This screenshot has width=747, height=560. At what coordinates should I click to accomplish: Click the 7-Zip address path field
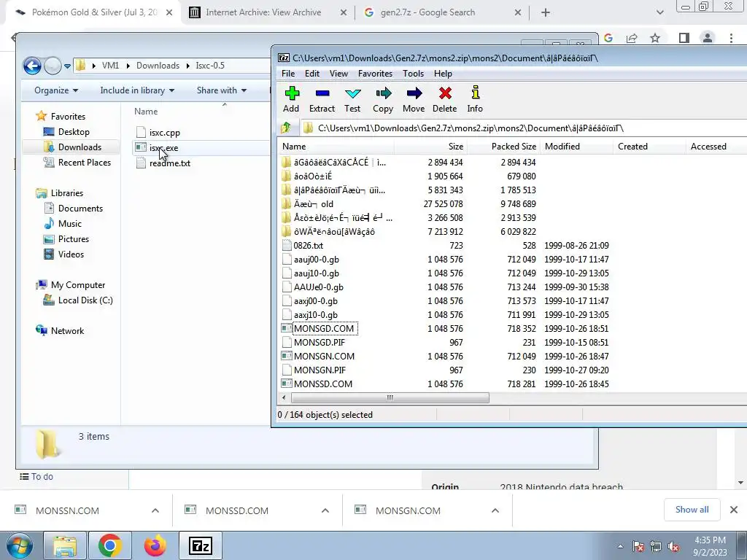pos(522,128)
